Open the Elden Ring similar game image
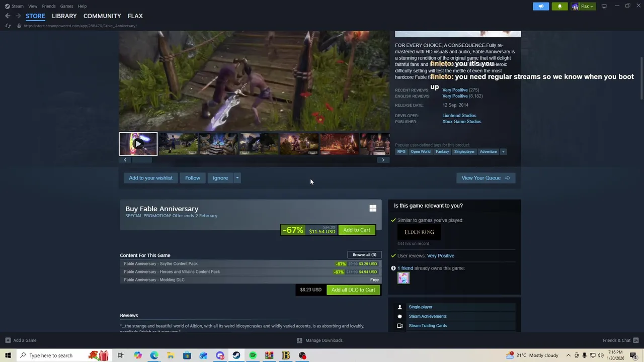 coord(419,232)
